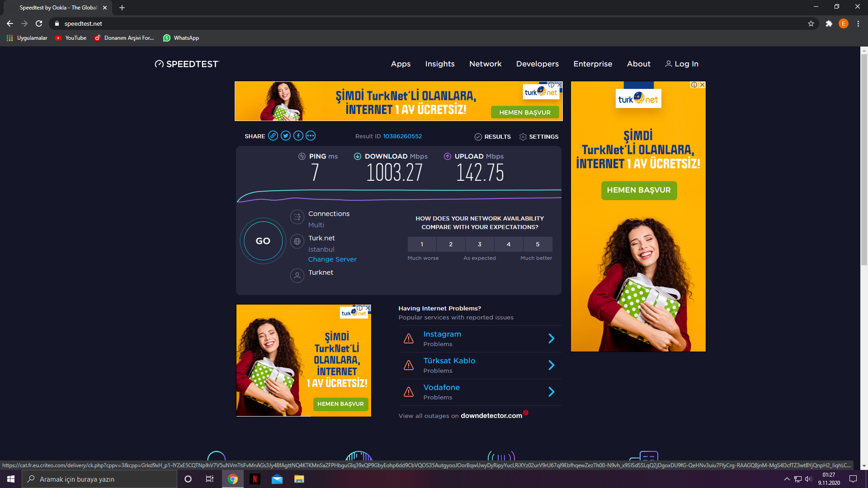Open the Apps menu item
The image size is (868, 488).
click(x=401, y=64)
